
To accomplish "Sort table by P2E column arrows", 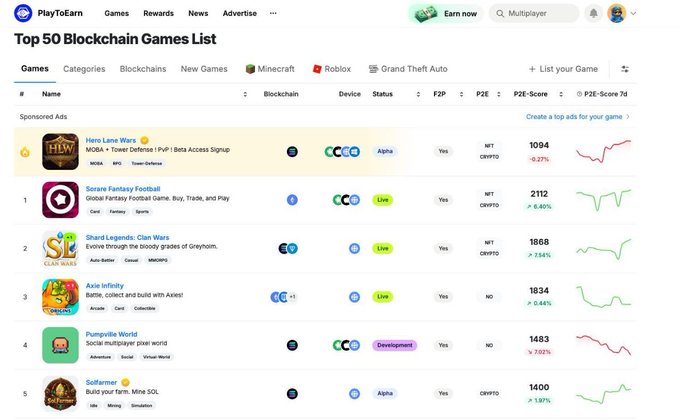I will tap(499, 94).
